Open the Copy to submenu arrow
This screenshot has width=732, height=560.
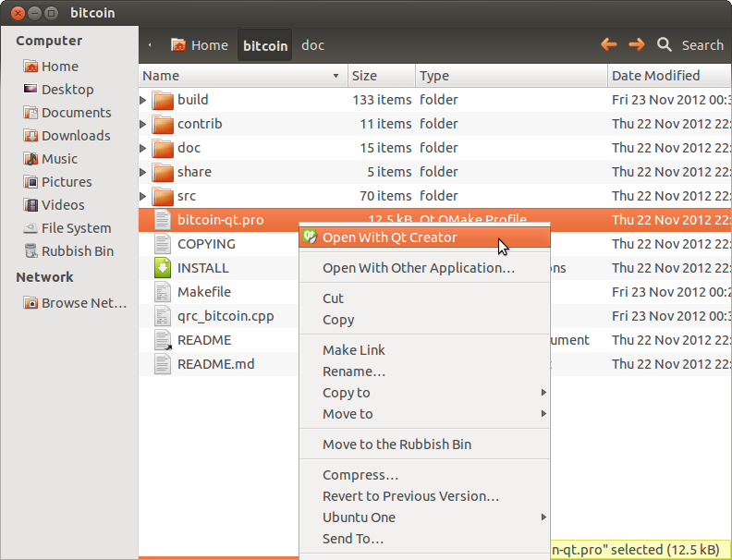(x=543, y=393)
